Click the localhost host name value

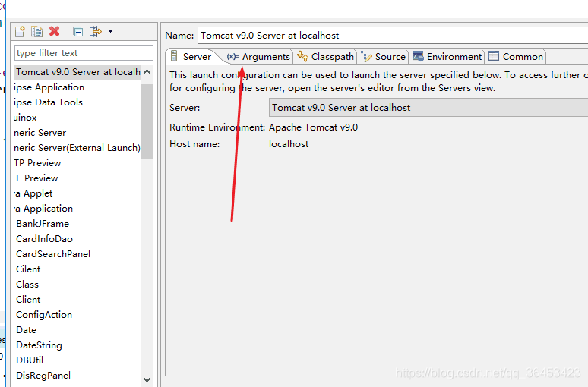(x=289, y=144)
